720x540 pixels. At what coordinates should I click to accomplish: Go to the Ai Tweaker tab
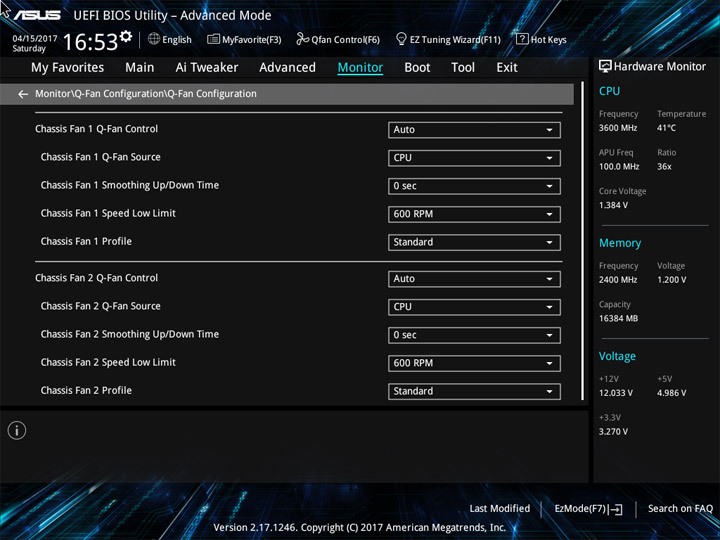207,68
